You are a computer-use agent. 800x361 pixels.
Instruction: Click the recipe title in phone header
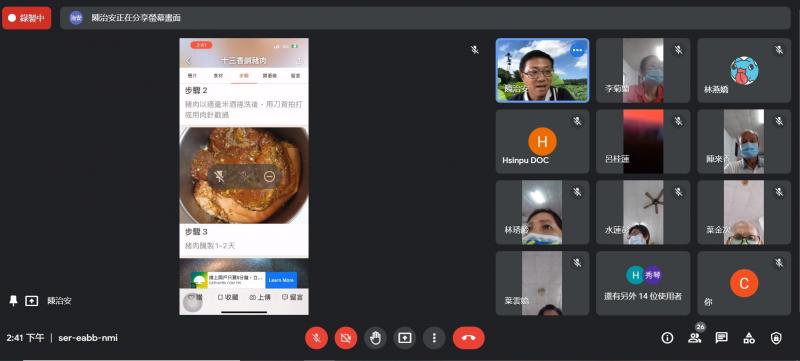244,61
